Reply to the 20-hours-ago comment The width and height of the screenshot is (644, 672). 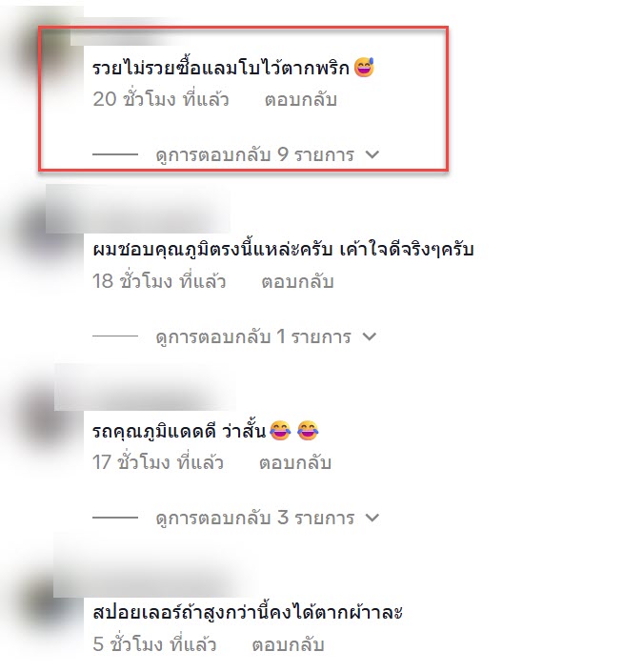click(x=301, y=99)
